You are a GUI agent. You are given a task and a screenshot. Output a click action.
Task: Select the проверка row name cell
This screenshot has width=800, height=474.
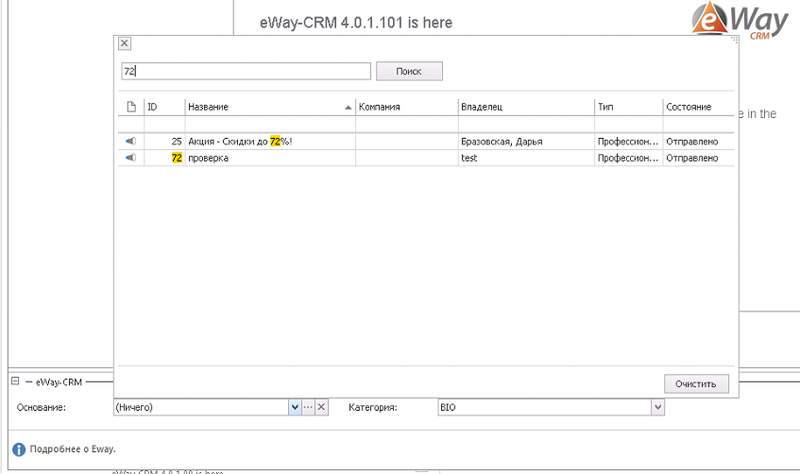pyautogui.click(x=270, y=158)
